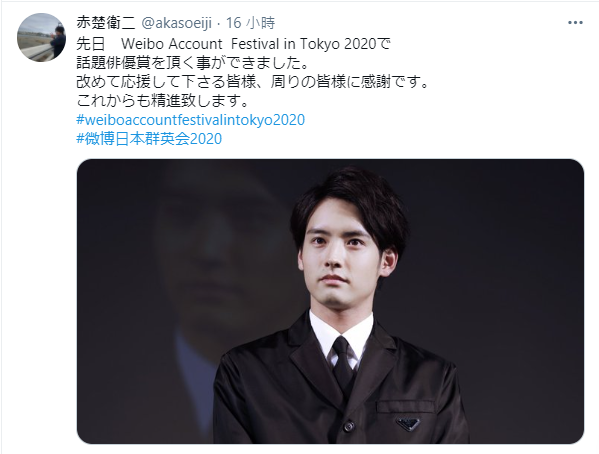Screen dimensions: 599x454
Task: Open the display name 赤楚衛二
Action: [106, 23]
